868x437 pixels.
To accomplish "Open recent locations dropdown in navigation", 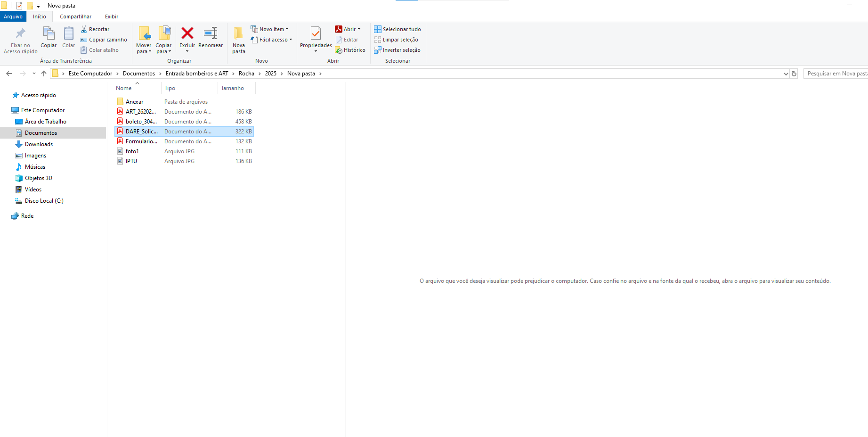I will [x=34, y=74].
